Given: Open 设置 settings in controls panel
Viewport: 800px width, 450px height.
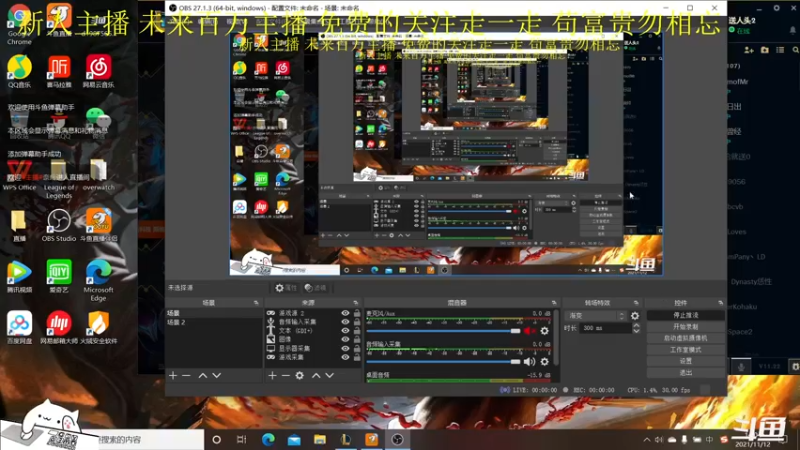Looking at the screenshot, I should coord(686,361).
